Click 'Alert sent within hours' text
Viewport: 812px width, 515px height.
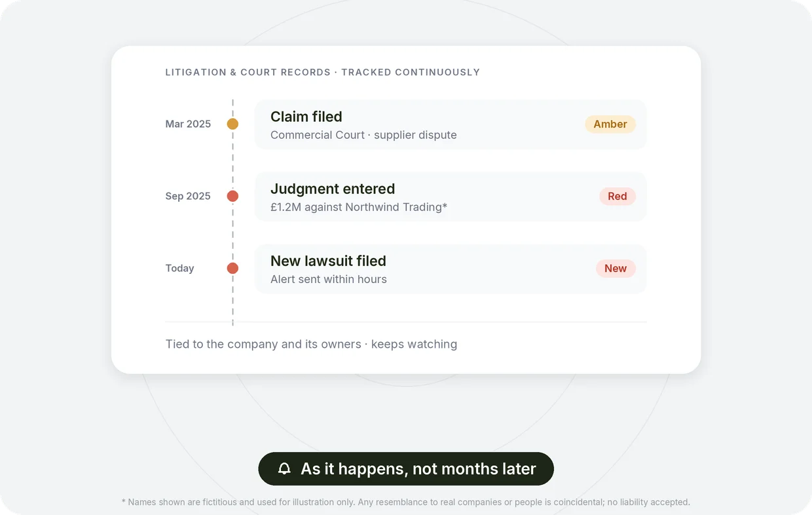[x=329, y=279]
